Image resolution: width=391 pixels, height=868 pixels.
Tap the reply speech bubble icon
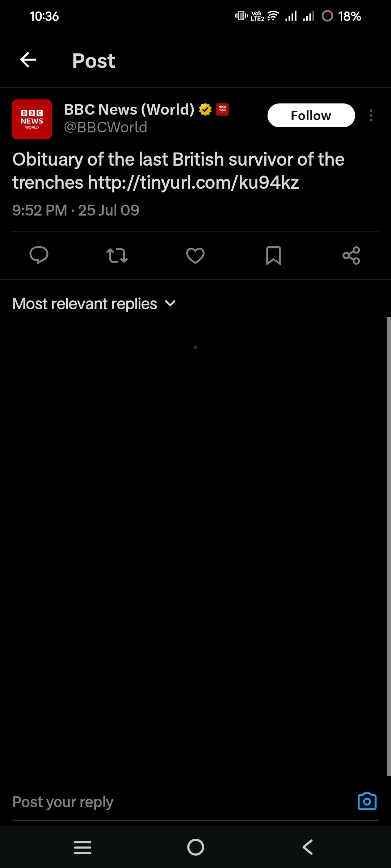(39, 255)
